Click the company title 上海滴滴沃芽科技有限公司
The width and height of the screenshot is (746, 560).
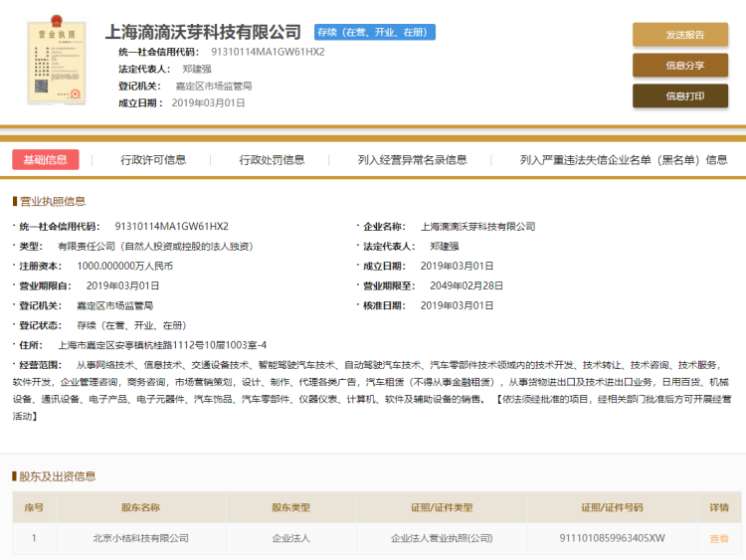point(203,32)
